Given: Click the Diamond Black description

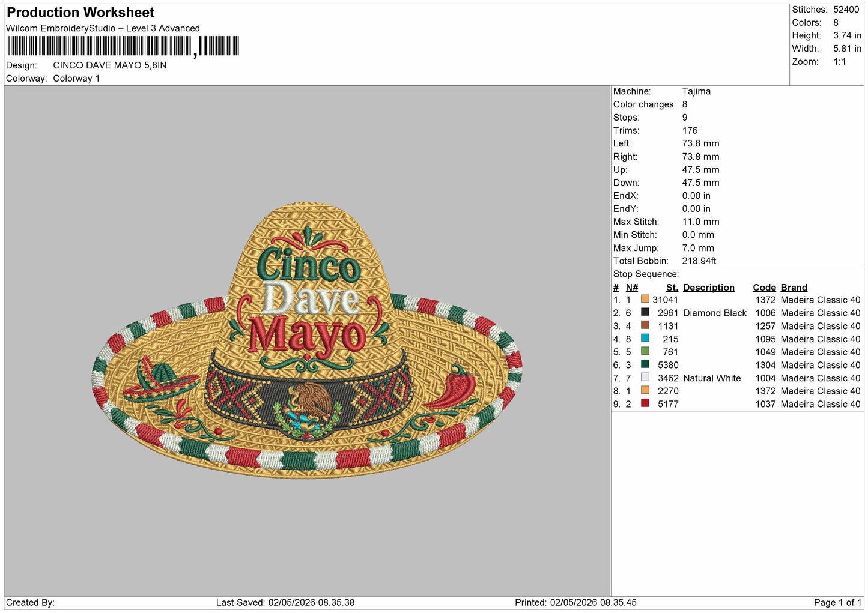Looking at the screenshot, I should [715, 313].
